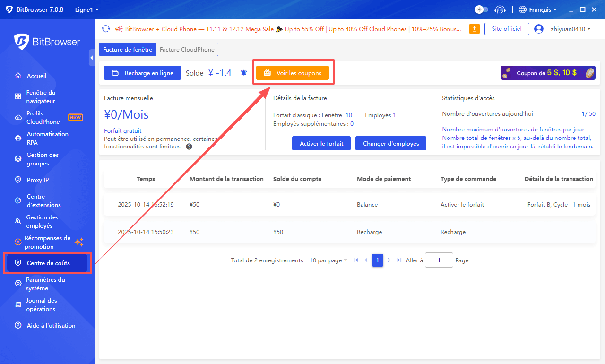The image size is (605, 364).
Task: Open the 10 par page selector
Action: [328, 260]
